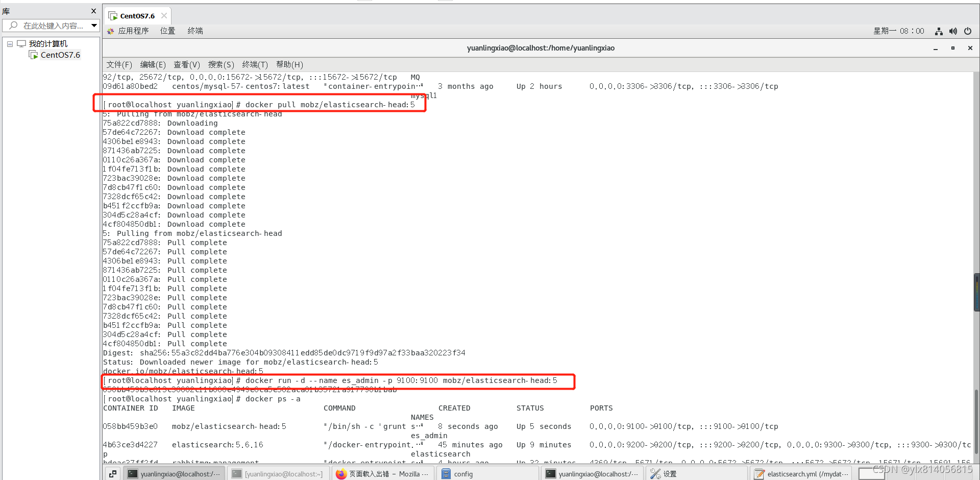The width and height of the screenshot is (980, 480).
Task: Open the 搜索(S) terminal menu
Action: (221, 64)
